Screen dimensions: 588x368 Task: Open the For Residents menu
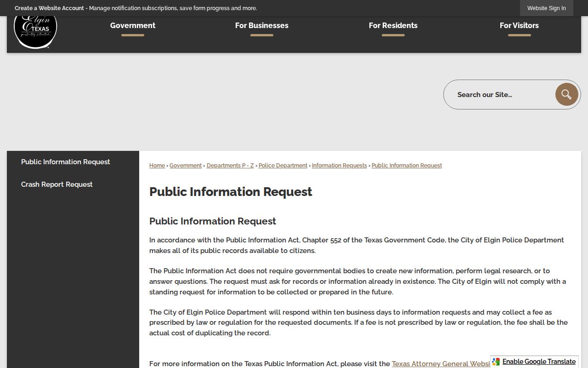393,26
